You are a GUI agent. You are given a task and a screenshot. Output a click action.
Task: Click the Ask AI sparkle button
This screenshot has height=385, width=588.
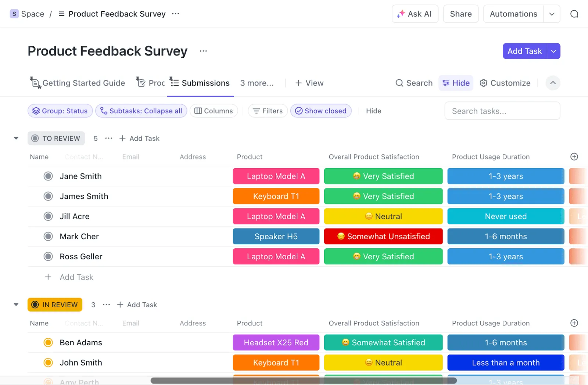click(415, 14)
